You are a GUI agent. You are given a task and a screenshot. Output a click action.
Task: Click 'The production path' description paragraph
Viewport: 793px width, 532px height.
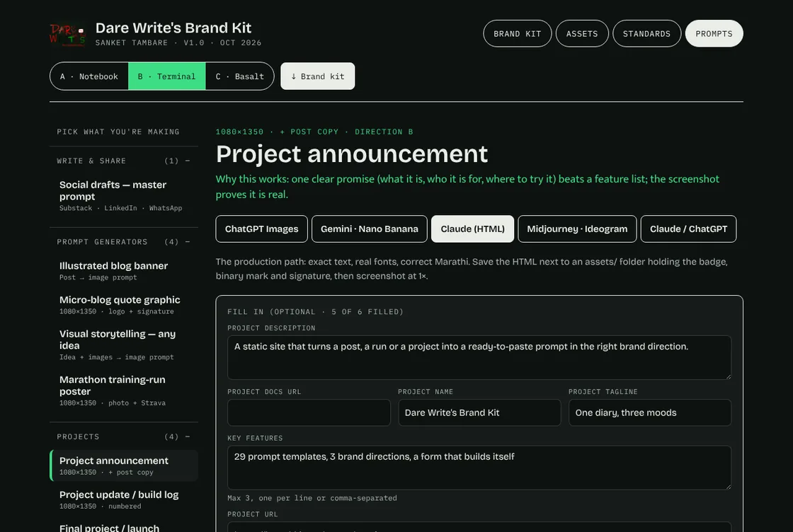[472, 269]
